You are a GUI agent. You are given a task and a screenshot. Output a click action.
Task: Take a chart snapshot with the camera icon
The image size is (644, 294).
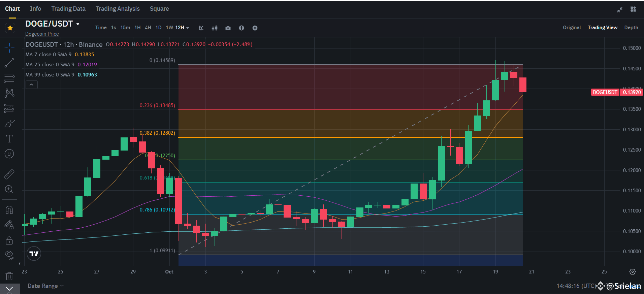(x=228, y=28)
